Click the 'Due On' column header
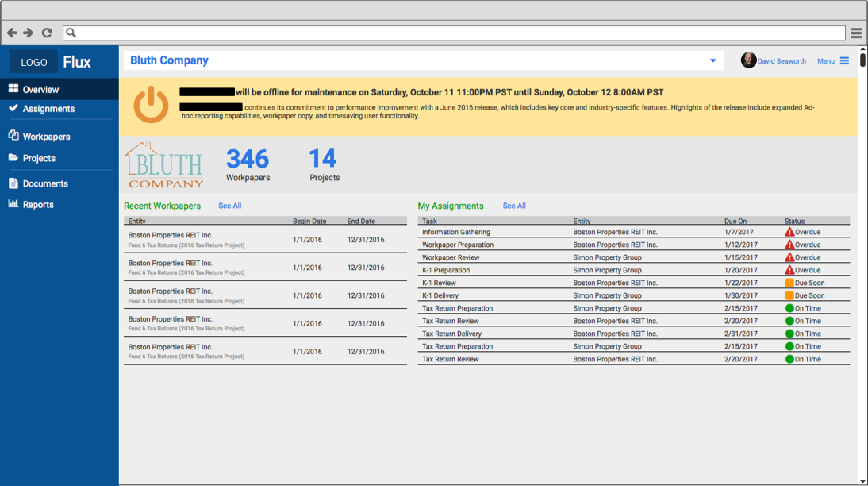868x486 pixels. 735,221
